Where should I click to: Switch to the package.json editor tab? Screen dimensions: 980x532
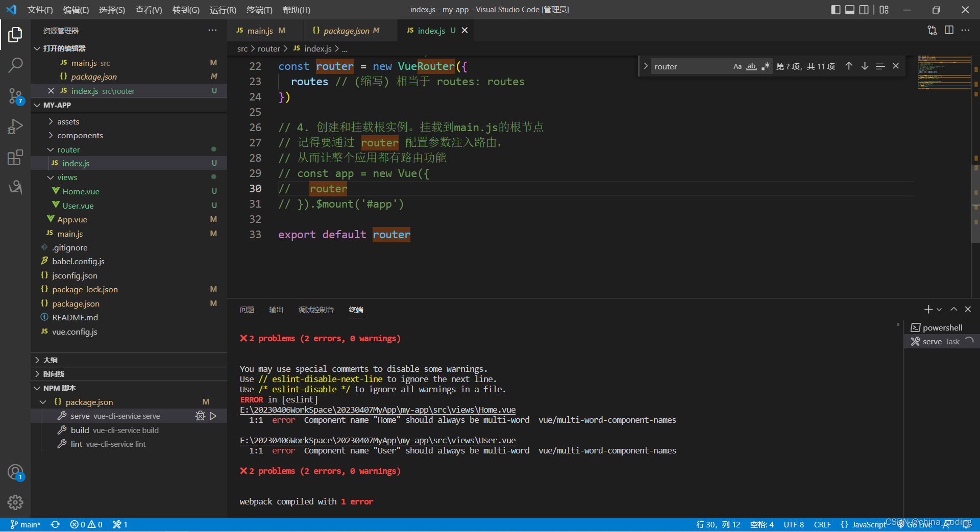coord(346,31)
